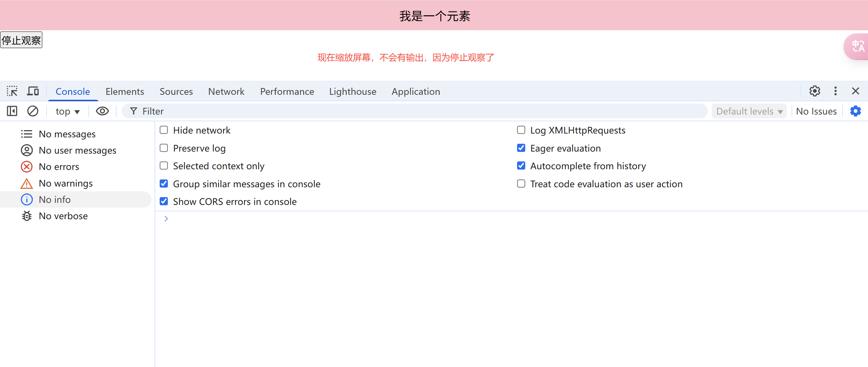The width and height of the screenshot is (868, 367).
Task: Click the No Issues link
Action: pyautogui.click(x=816, y=111)
